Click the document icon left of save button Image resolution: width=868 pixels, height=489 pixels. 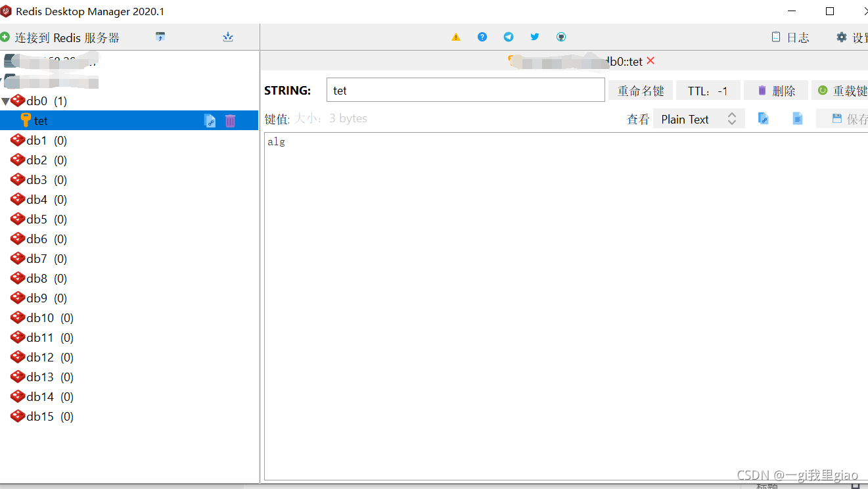click(x=798, y=119)
